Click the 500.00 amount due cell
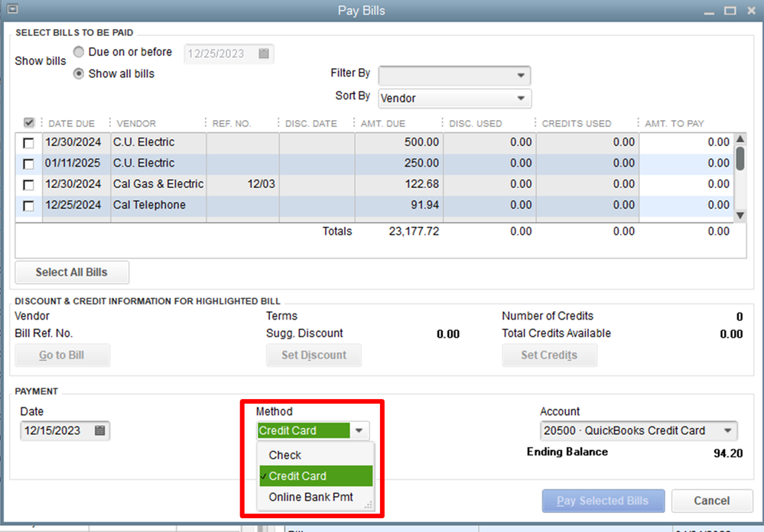 click(399, 142)
